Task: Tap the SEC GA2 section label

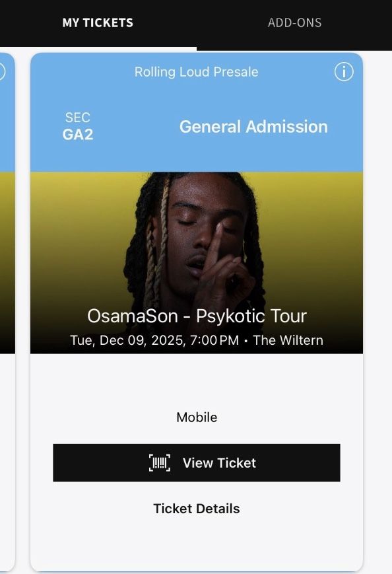Action: [77, 126]
